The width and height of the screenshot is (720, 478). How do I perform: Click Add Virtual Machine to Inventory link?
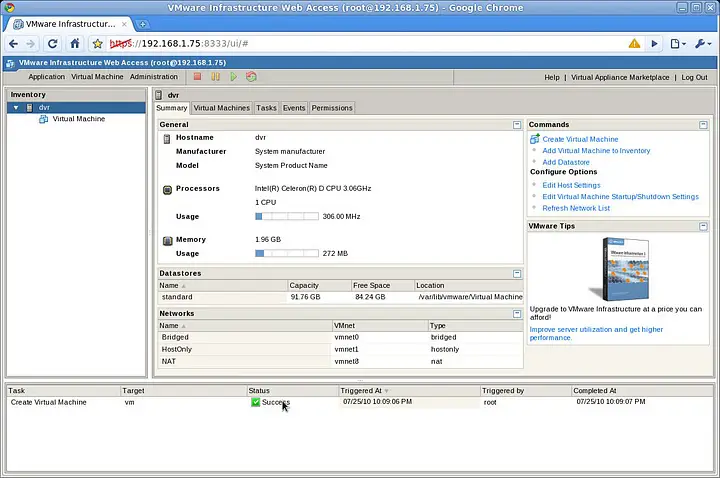(596, 151)
